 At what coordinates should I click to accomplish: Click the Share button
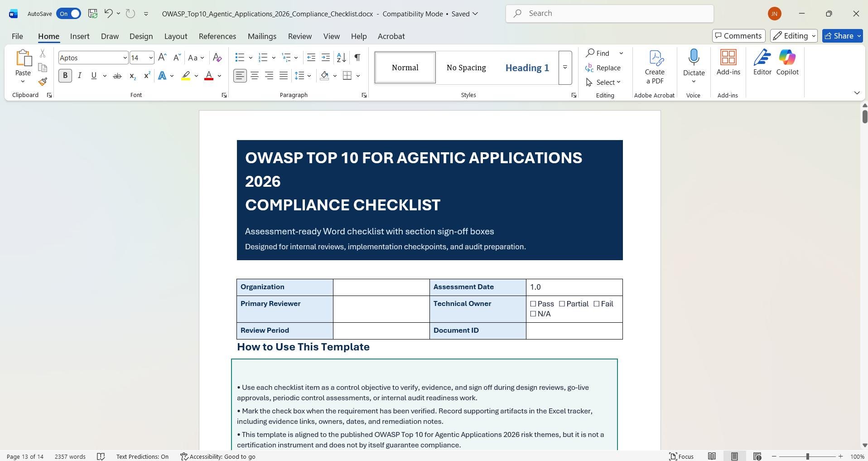click(843, 36)
